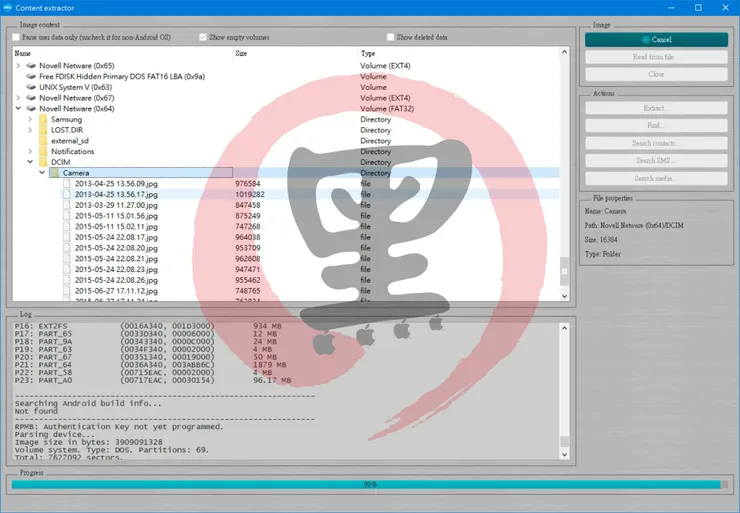Uncheck Show empty volumes checkbox
Viewport: 740px width, 513px height.
pyautogui.click(x=203, y=37)
